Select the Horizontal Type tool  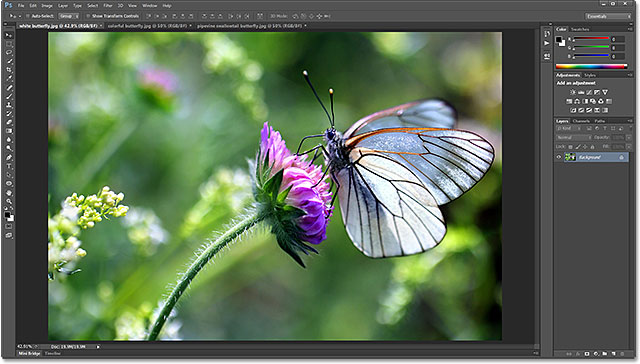click(x=9, y=166)
